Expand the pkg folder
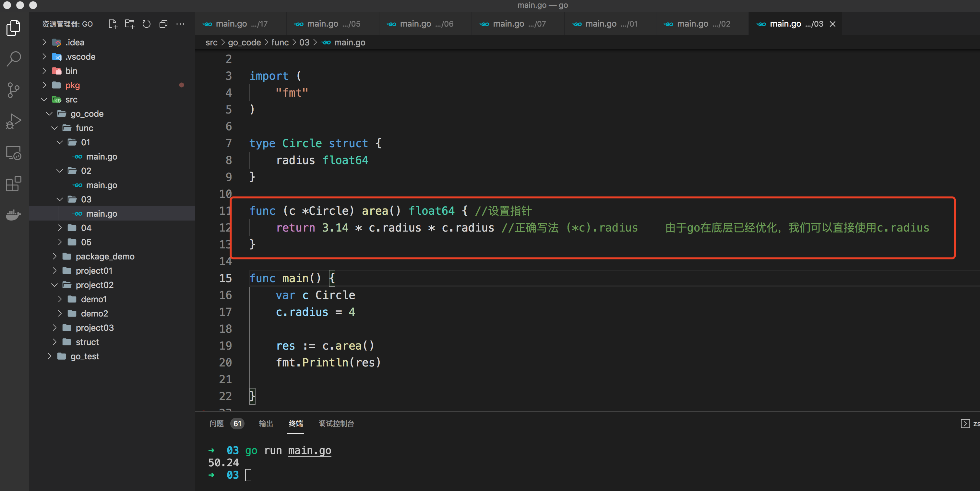980x491 pixels. click(72, 85)
